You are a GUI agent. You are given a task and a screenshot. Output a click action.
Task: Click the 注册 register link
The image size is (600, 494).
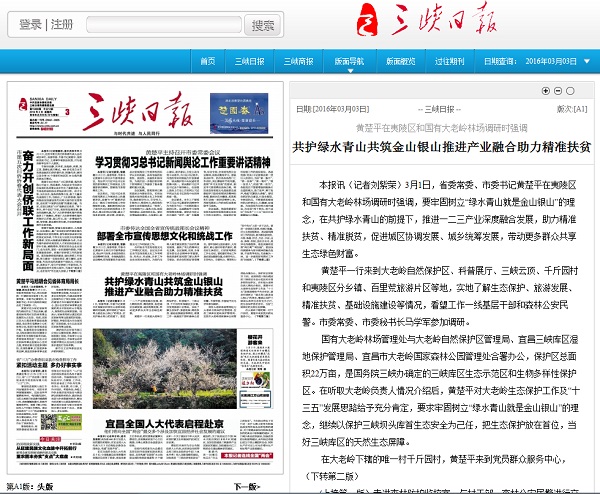(62, 25)
